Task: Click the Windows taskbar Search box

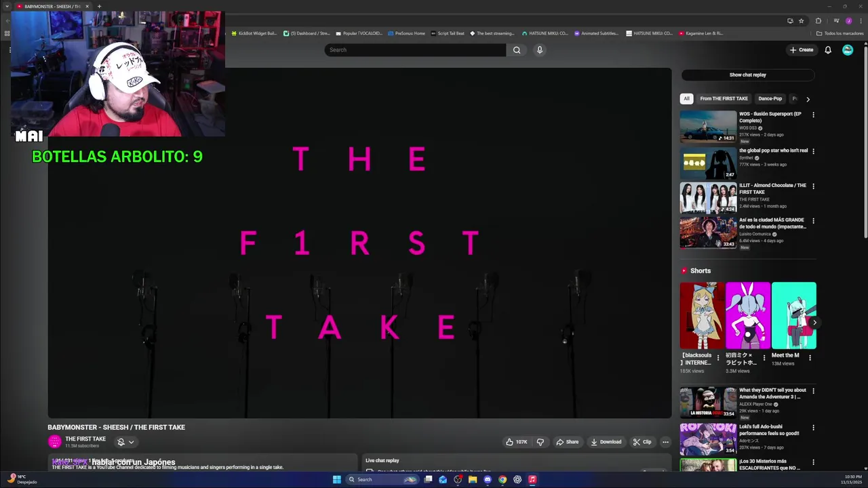Action: coord(382,479)
